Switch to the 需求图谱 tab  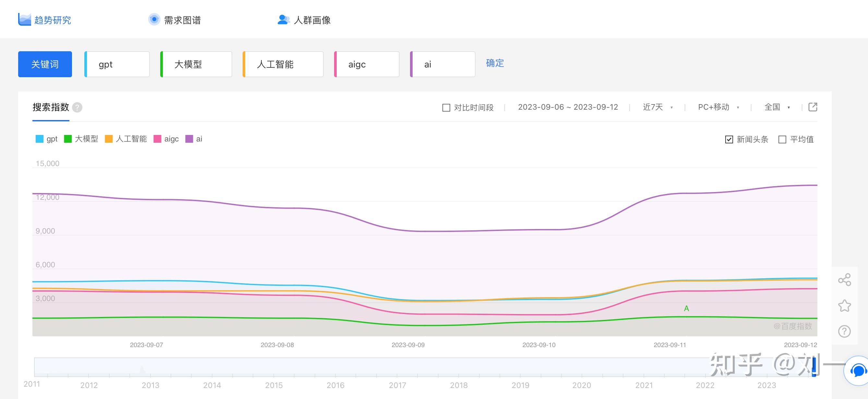tap(182, 20)
